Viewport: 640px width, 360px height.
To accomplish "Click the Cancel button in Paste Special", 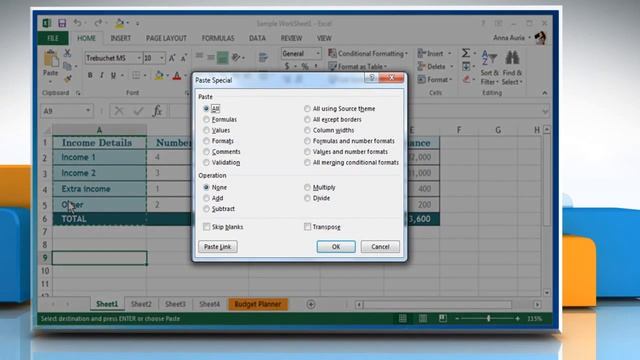I will [x=380, y=247].
